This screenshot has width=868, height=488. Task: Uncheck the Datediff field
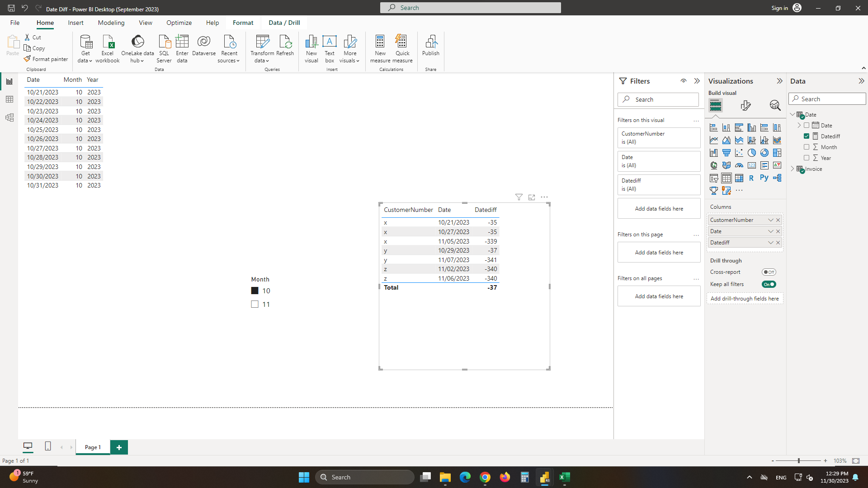tap(807, 136)
